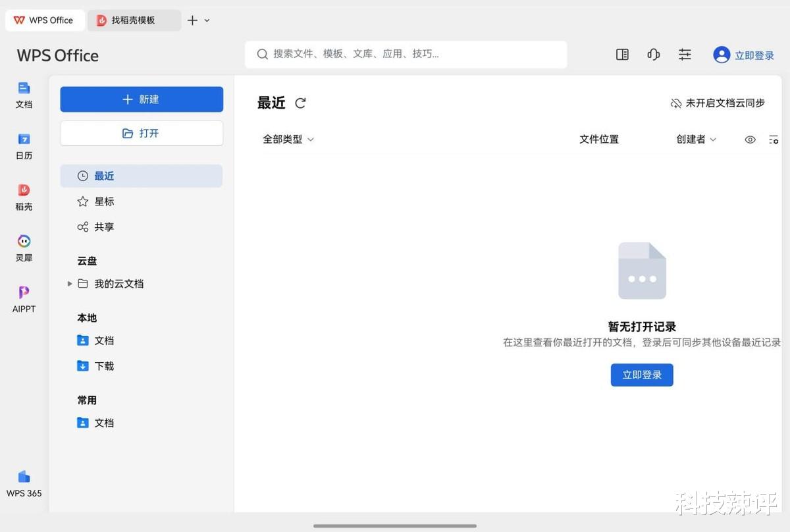Open 我的云文档 folder
Screen dimensions: 790x532
(x=118, y=284)
